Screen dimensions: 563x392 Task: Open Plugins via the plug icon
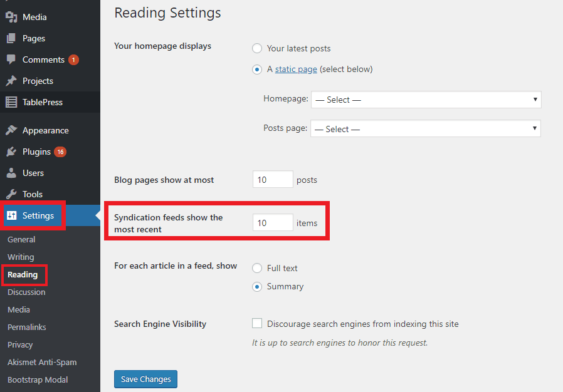pos(11,152)
